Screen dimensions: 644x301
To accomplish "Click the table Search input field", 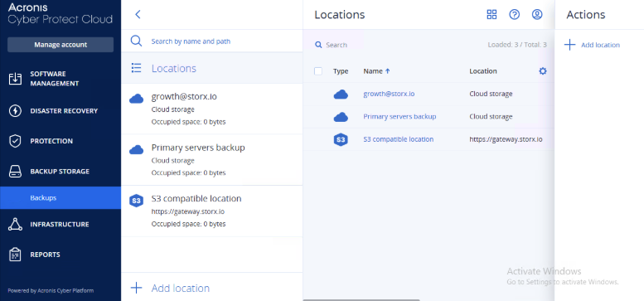I will click(337, 45).
